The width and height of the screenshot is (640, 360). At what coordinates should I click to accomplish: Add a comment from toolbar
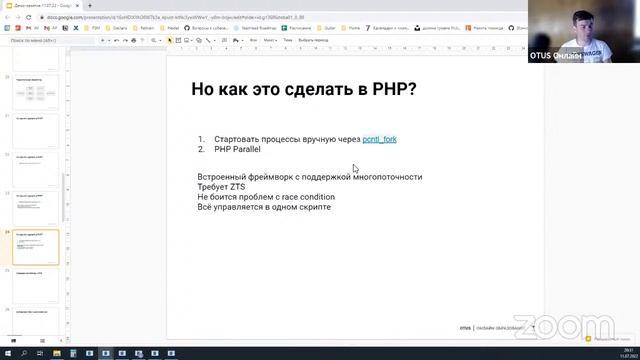[x=224, y=40]
